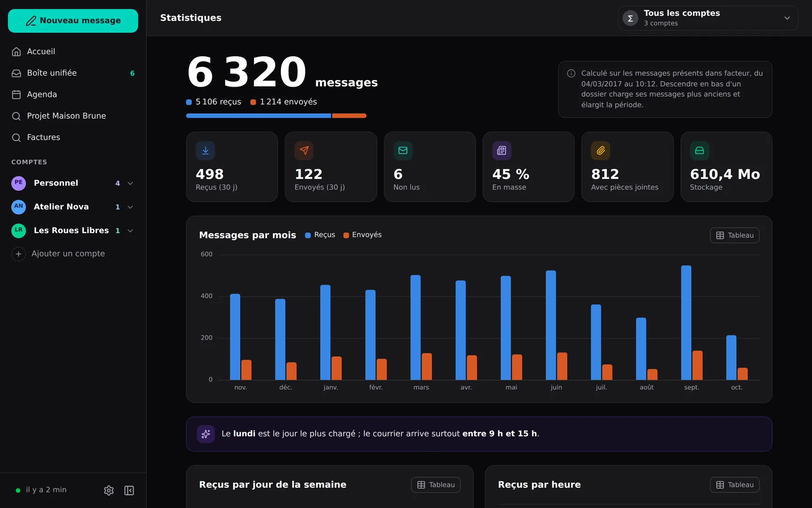812x508 pixels.
Task: Open the Projet Maison Brune saved search
Action: click(x=73, y=116)
